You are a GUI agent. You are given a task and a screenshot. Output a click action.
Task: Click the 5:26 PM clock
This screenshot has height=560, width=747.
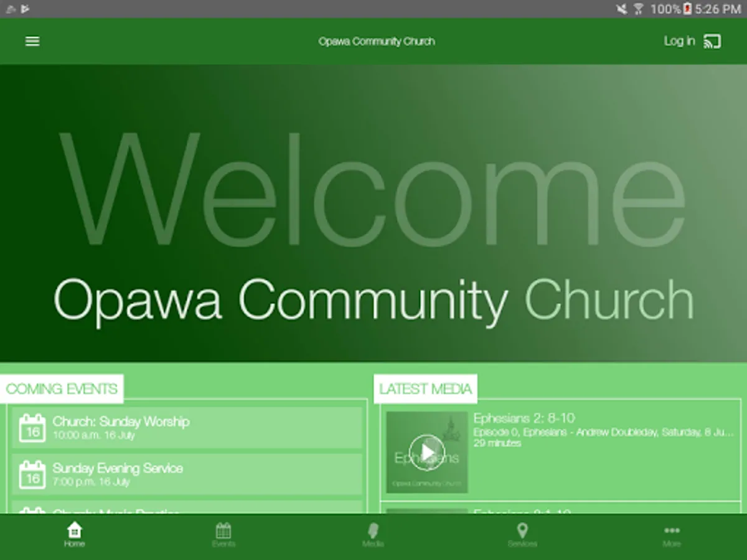pos(718,9)
